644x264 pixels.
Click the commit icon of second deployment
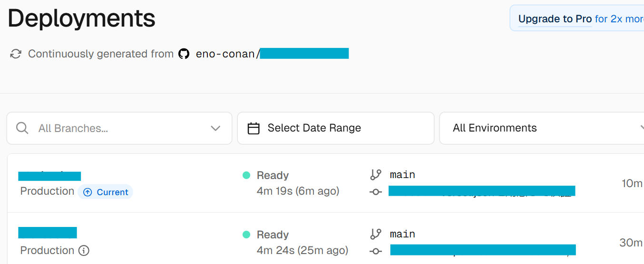(376, 251)
